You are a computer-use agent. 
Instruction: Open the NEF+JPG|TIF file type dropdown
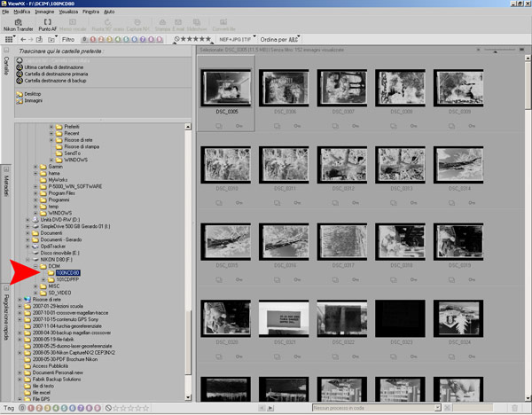[x=233, y=39]
